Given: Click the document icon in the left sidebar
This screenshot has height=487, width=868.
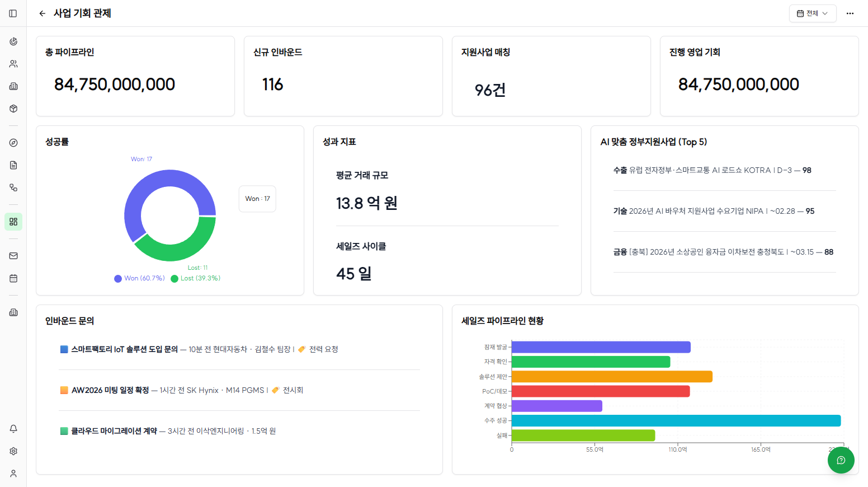Looking at the screenshot, I should pos(13,165).
